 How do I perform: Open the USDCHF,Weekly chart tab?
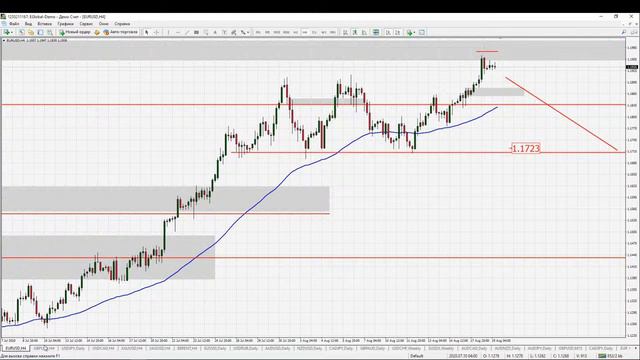(406, 349)
